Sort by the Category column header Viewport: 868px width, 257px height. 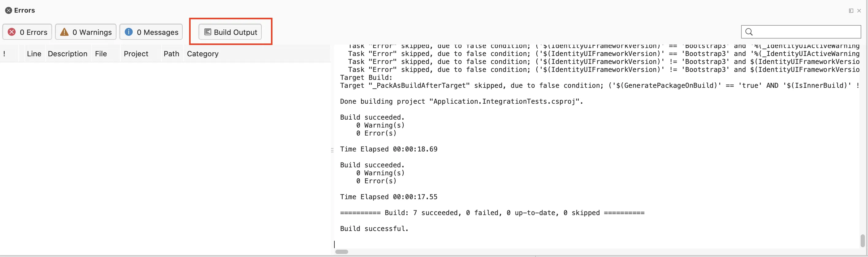pyautogui.click(x=203, y=54)
